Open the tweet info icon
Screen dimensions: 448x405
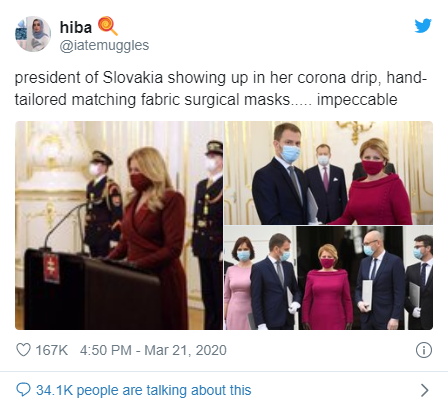(424, 350)
